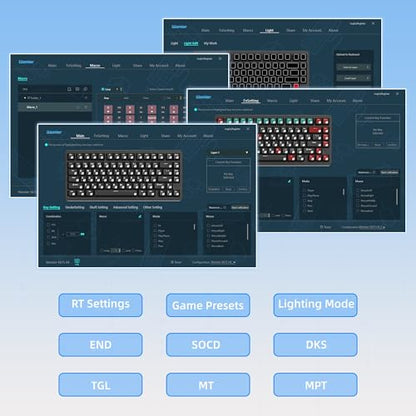Click the middle toolbar icon above the macro list
The image size is (416, 416).
pyautogui.click(x=77, y=89)
